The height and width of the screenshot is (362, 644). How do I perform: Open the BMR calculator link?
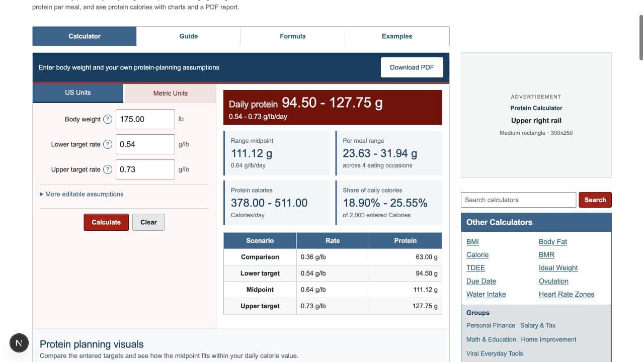tap(546, 255)
